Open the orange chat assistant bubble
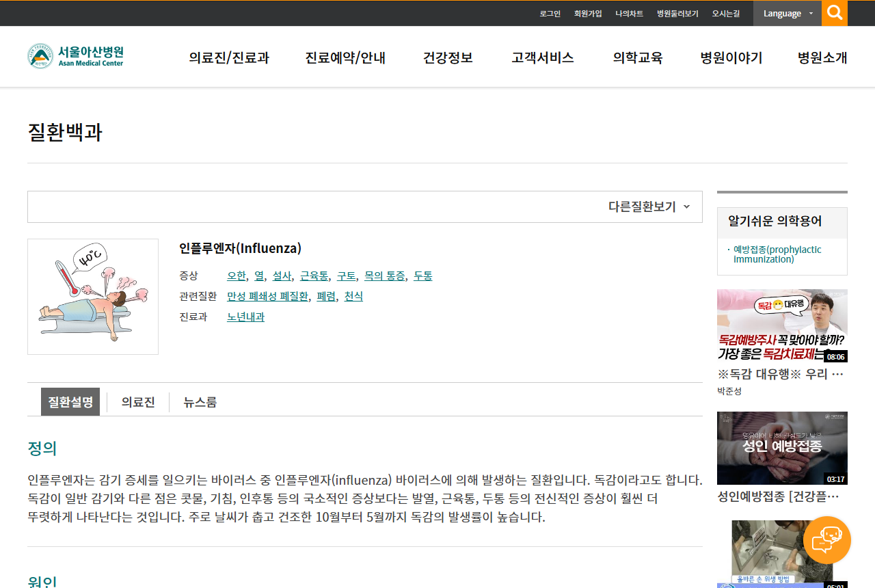Viewport: 875px width, 588px height. pos(827,540)
